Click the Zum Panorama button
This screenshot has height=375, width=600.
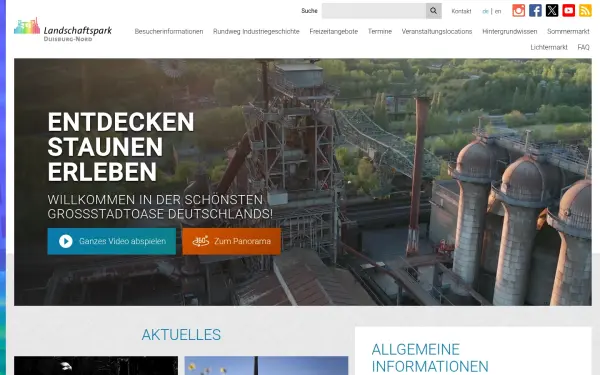point(232,241)
